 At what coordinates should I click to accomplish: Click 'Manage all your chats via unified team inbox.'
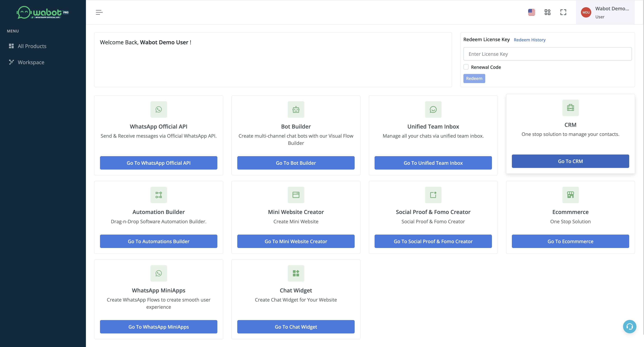tap(433, 136)
